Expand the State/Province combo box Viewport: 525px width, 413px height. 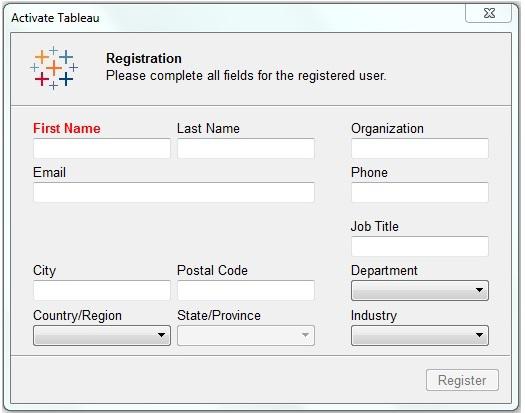point(246,335)
